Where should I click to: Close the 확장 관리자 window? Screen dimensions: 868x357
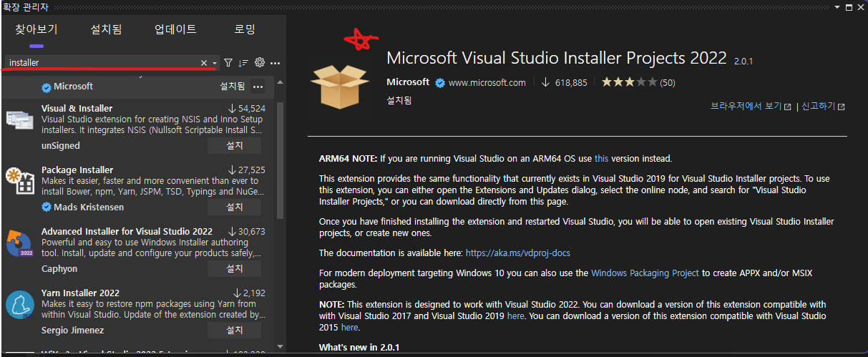pos(860,6)
